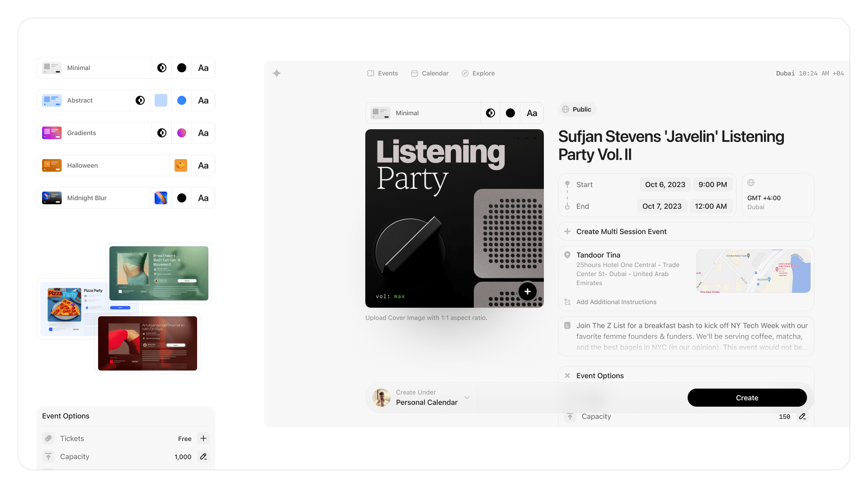The height and width of the screenshot is (488, 868).
Task: Pick black color dot in Midnight Blur row
Action: click(182, 198)
